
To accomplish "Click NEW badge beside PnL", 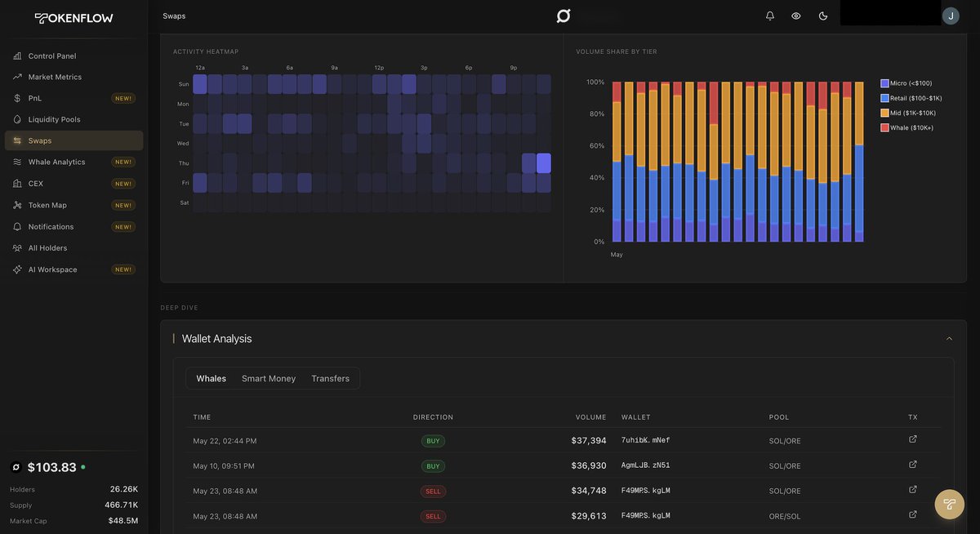I will coord(123,98).
